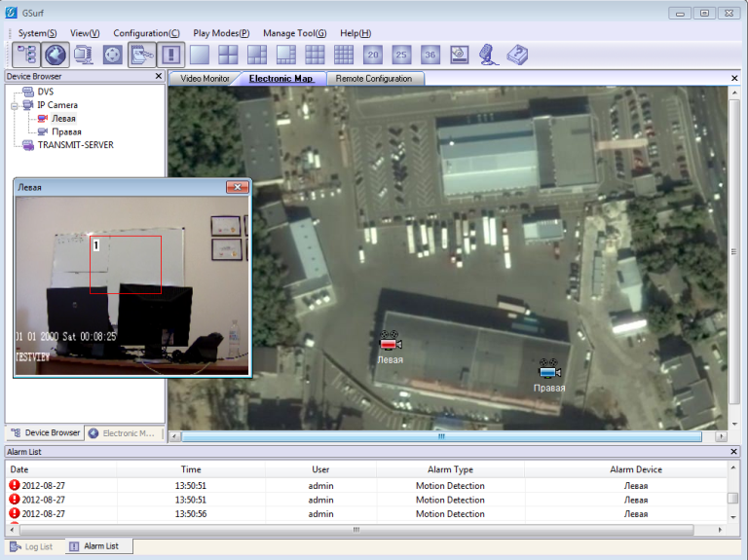
Task: Select four-window view layout
Action: pyautogui.click(x=228, y=55)
